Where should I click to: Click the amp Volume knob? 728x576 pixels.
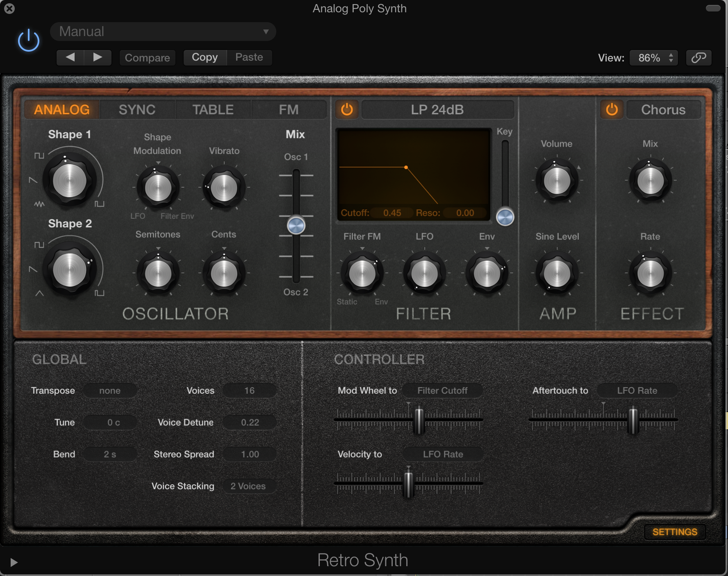click(x=557, y=180)
